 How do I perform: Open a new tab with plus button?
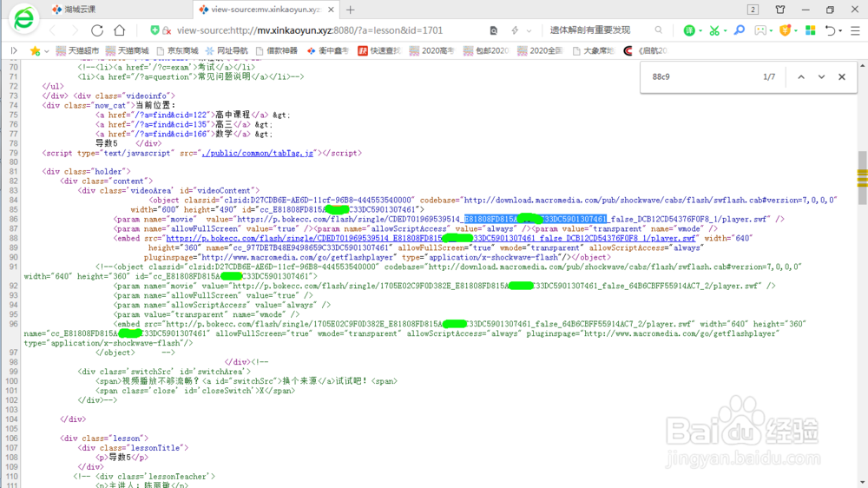point(351,10)
